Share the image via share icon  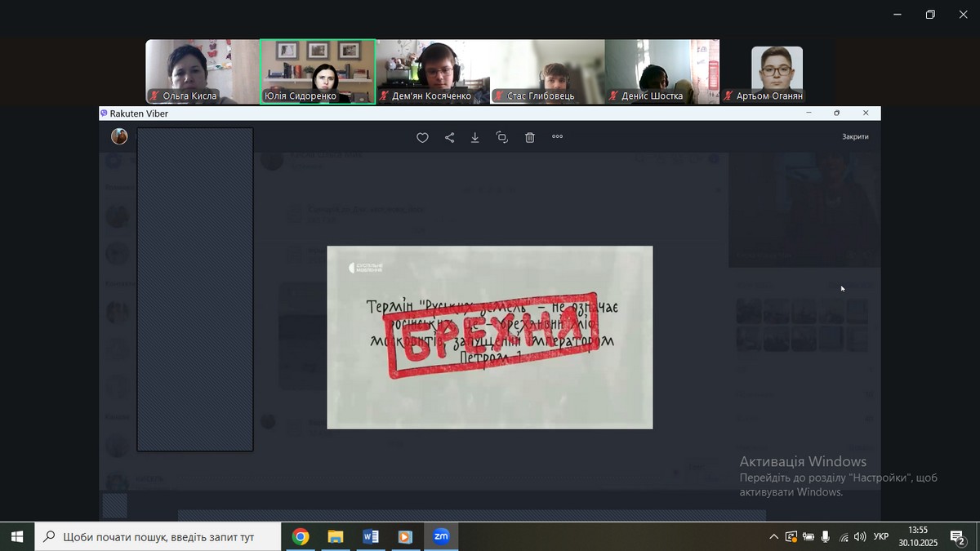click(449, 138)
